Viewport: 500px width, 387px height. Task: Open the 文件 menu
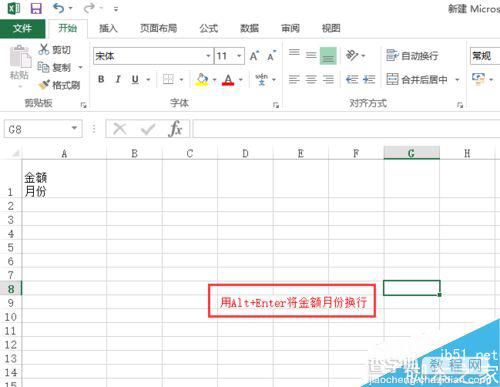22,29
